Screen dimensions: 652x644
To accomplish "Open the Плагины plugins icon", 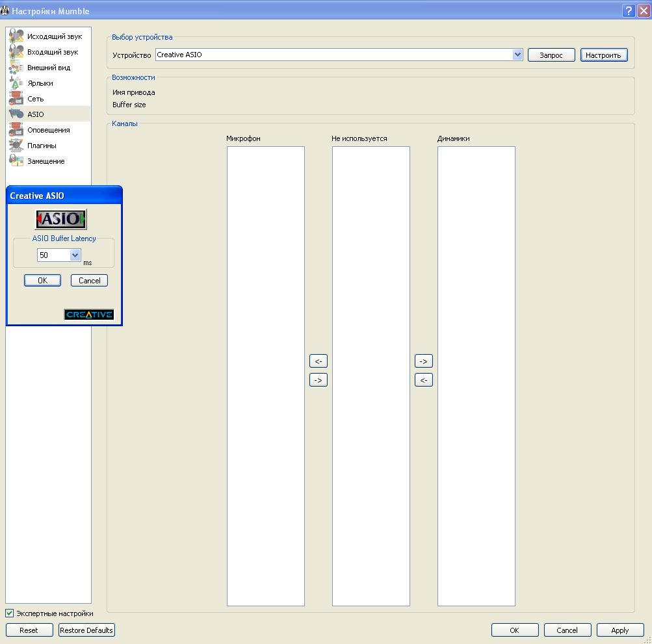I will [16, 146].
